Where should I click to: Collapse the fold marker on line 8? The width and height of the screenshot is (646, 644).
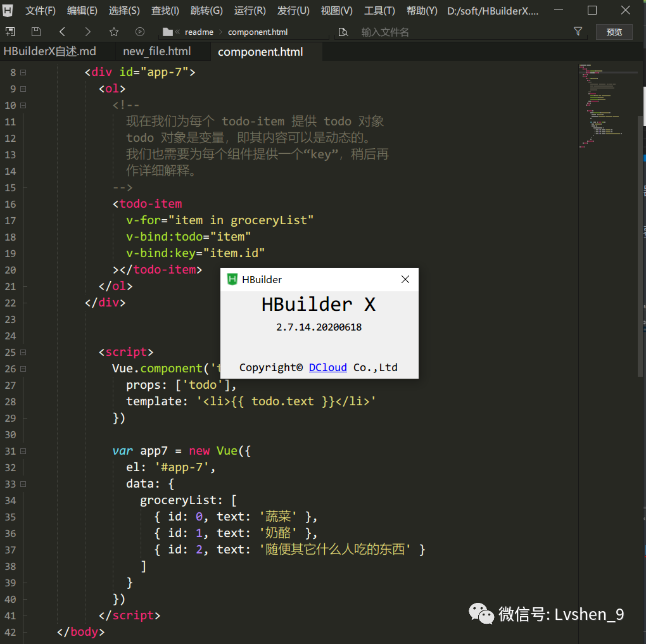pos(23,73)
